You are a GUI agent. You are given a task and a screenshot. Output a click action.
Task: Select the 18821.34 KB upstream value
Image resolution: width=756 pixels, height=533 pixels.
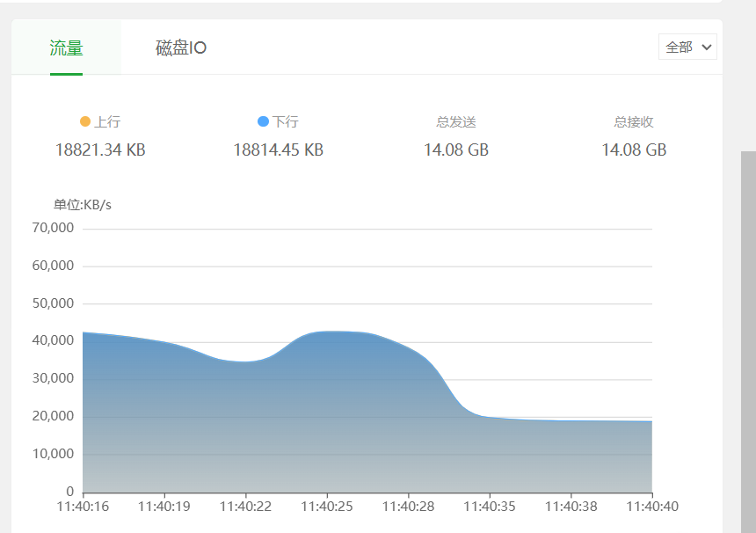pyautogui.click(x=100, y=150)
